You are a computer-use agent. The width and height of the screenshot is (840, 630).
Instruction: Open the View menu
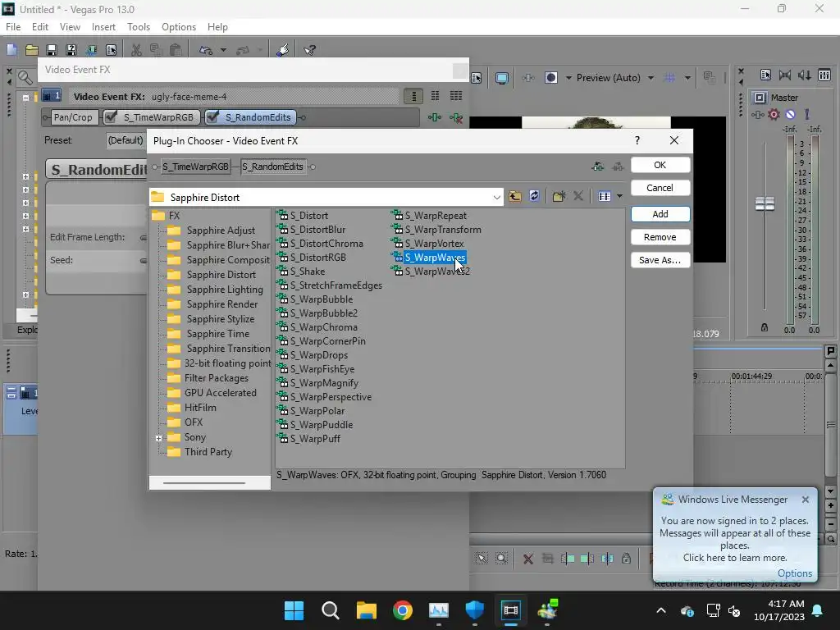click(70, 27)
